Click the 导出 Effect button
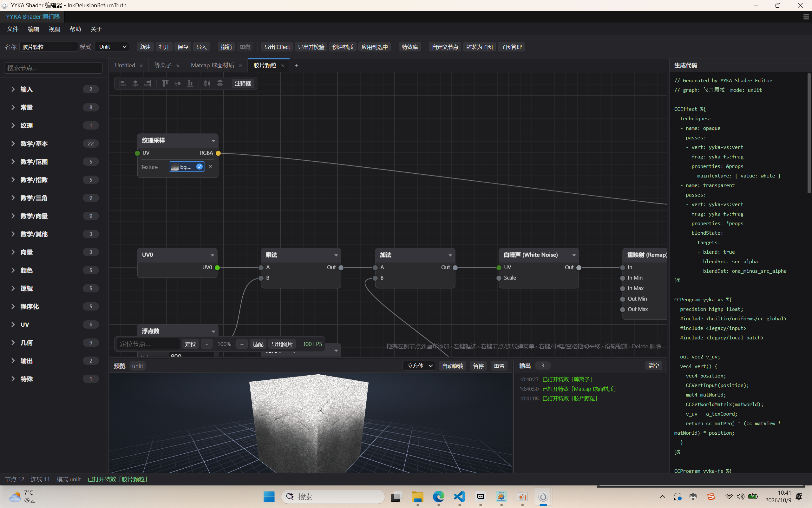 point(277,47)
